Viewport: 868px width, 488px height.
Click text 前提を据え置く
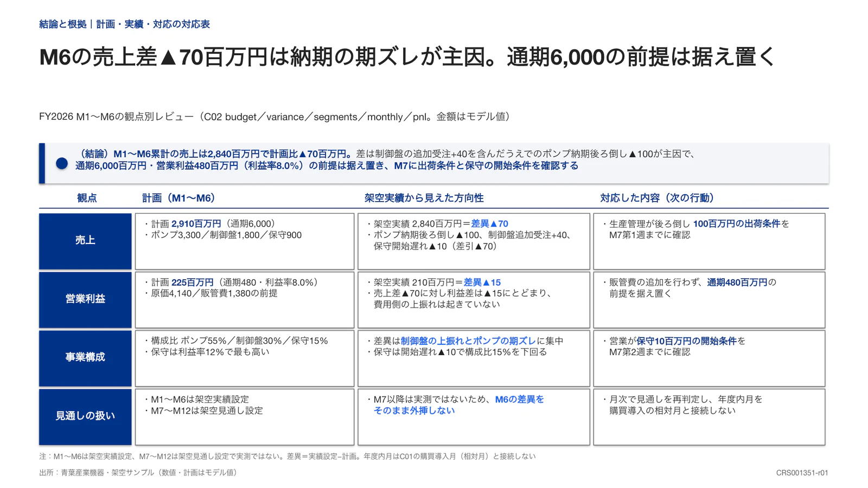641,293
